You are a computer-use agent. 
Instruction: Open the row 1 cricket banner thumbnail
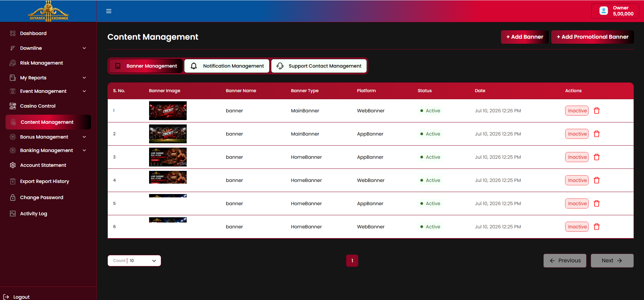pyautogui.click(x=168, y=111)
